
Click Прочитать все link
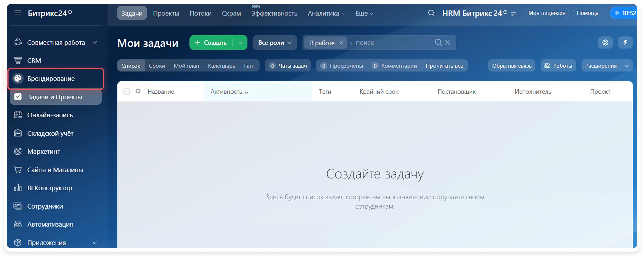(x=444, y=66)
